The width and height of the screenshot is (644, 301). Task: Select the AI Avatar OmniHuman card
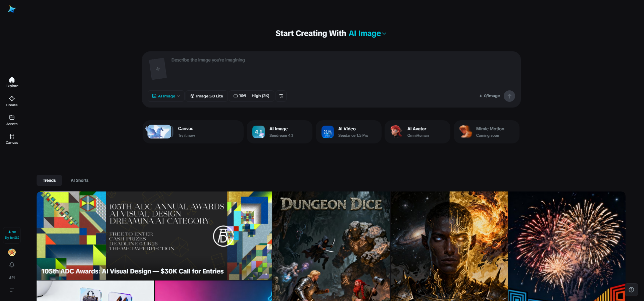tap(417, 132)
